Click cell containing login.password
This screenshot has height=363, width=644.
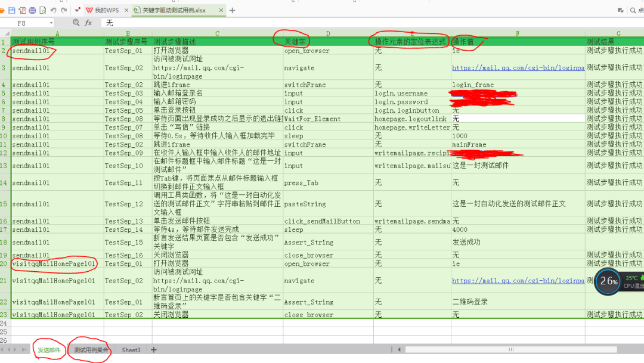(x=413, y=103)
